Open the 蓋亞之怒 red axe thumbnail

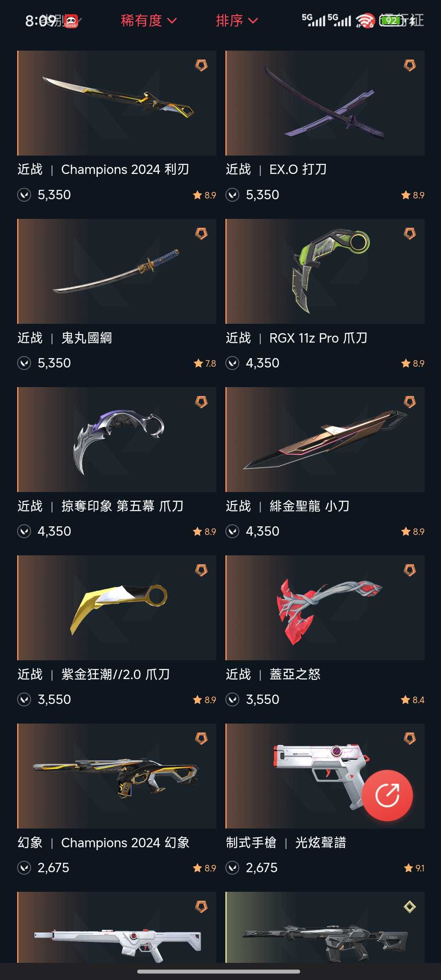click(x=325, y=608)
